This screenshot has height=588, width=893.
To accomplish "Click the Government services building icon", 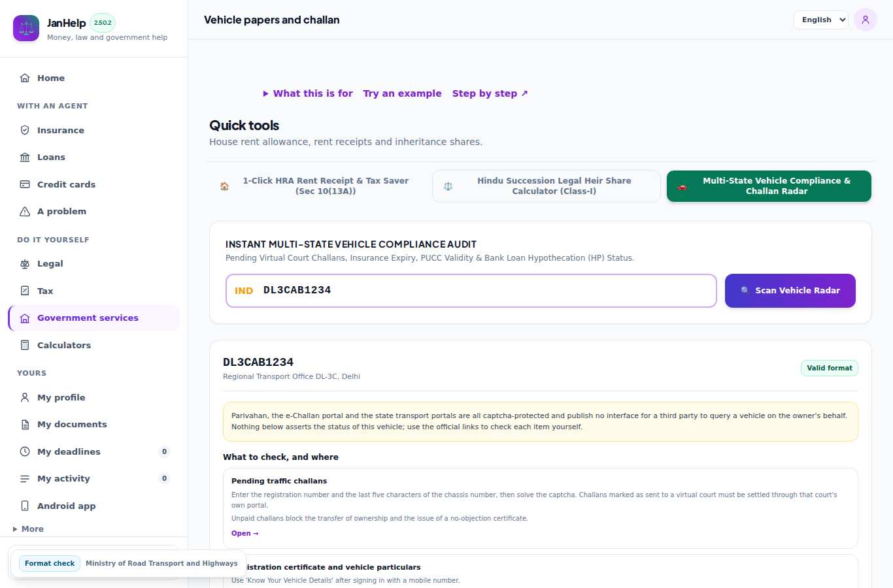I will 25,318.
